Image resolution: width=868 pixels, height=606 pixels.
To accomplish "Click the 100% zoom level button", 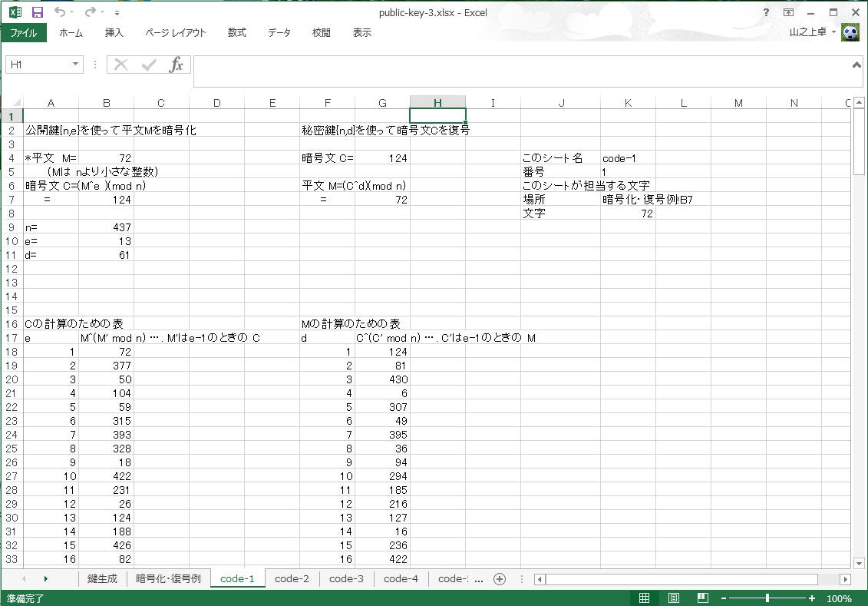I will (x=839, y=598).
